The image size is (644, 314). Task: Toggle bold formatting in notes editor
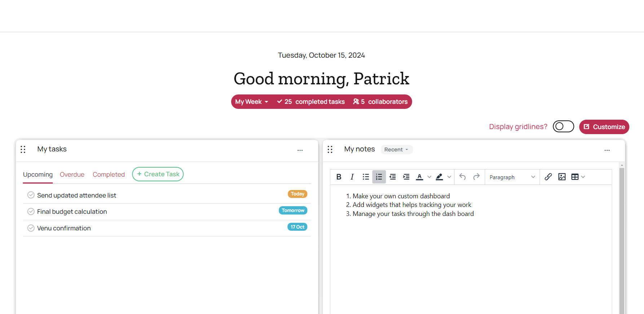[339, 177]
